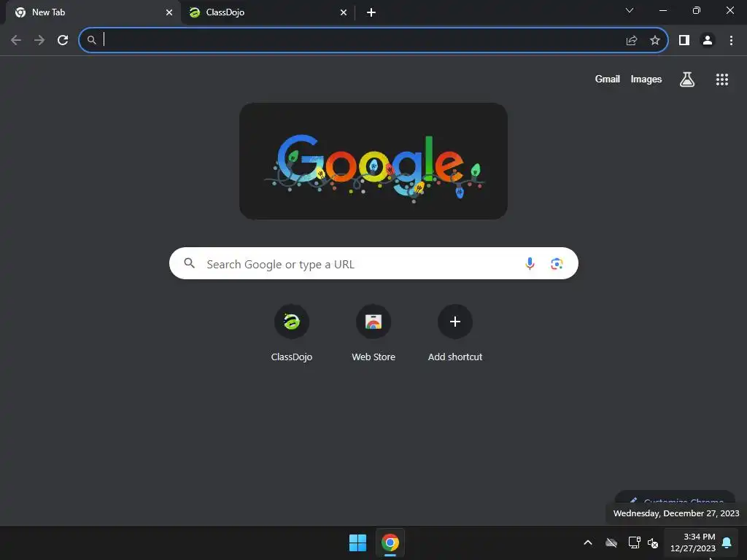
Task: Open the clock showing 3:34 PM
Action: tap(693, 542)
